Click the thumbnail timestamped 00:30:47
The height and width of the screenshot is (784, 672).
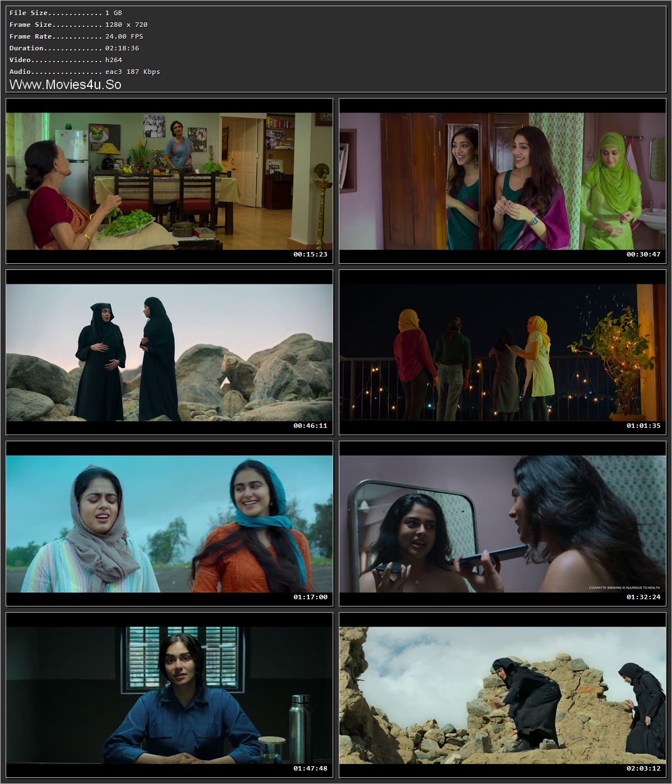click(x=503, y=181)
